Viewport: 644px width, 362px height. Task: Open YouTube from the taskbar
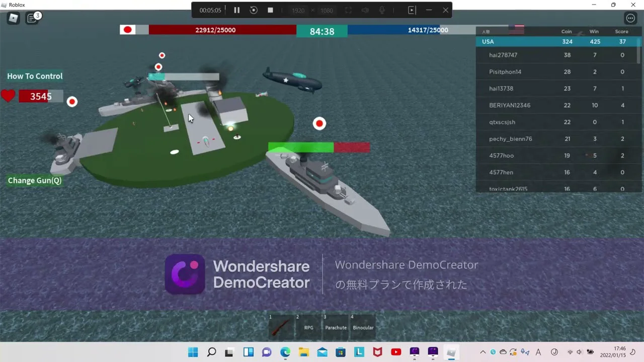click(x=396, y=352)
